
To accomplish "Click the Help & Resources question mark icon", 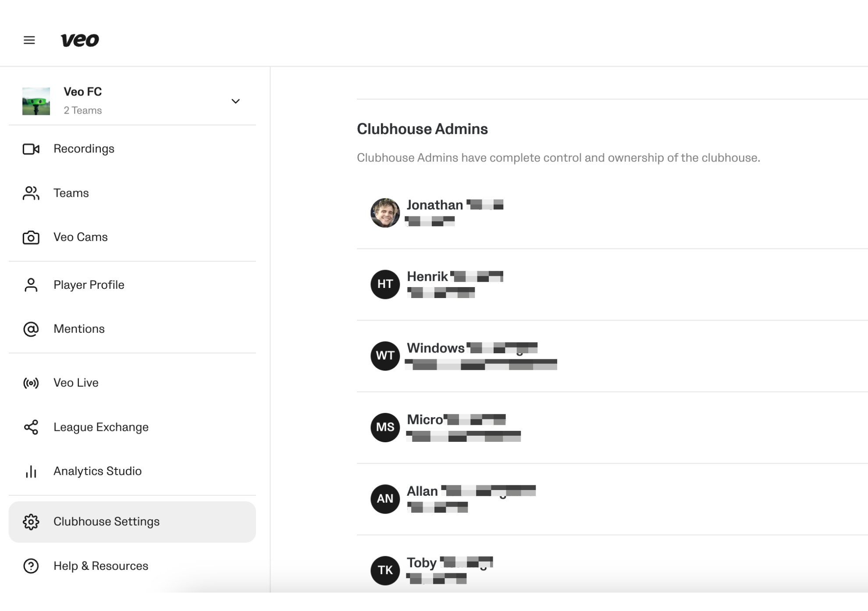I will coord(31,566).
